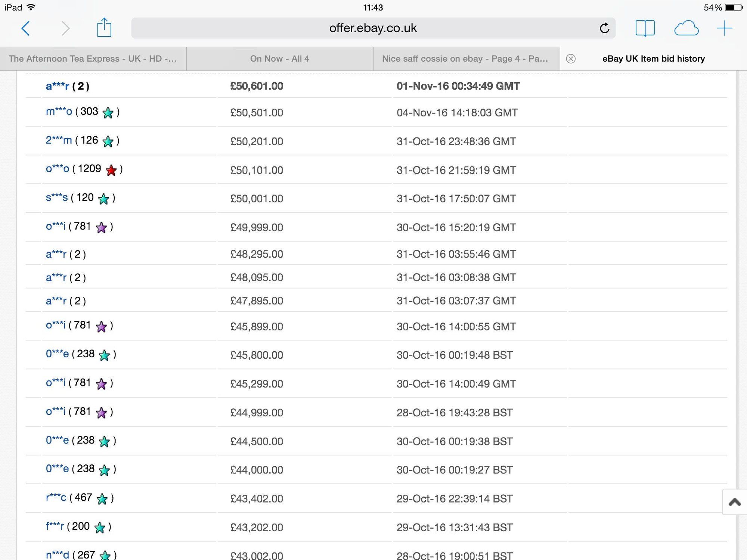Click the red star beside o***o
The image size is (747, 560).
(x=111, y=170)
